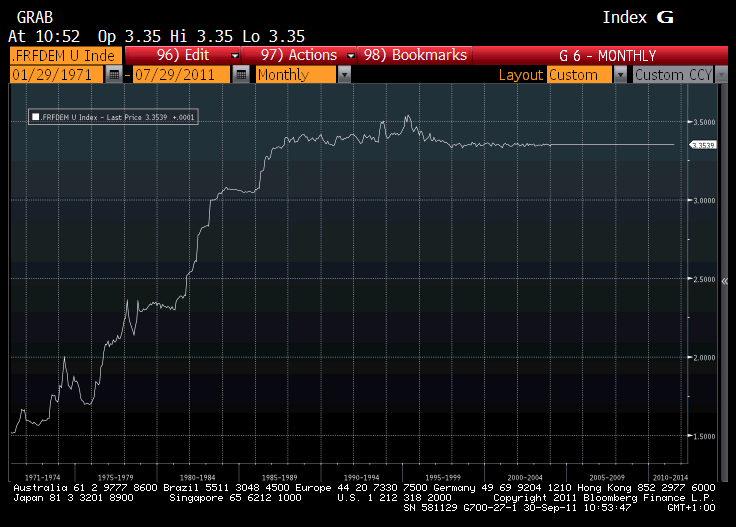Screen dimensions: 736x527
Task: Click the white legend square for FRFDEM Index
Action: tap(36, 117)
